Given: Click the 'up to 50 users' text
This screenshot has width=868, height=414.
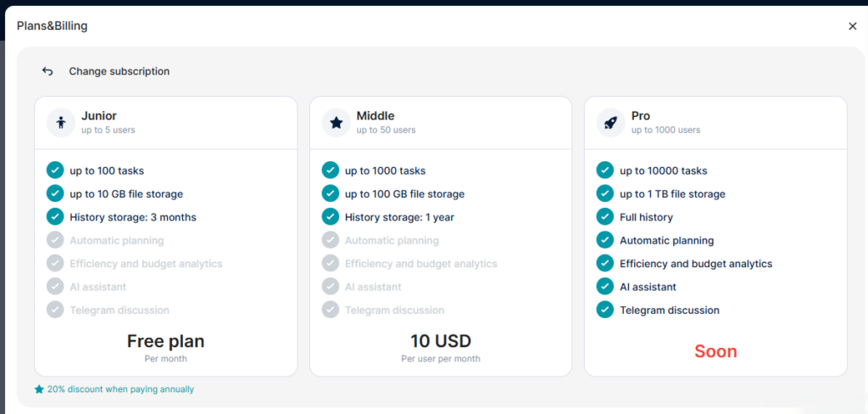Looking at the screenshot, I should click(386, 131).
